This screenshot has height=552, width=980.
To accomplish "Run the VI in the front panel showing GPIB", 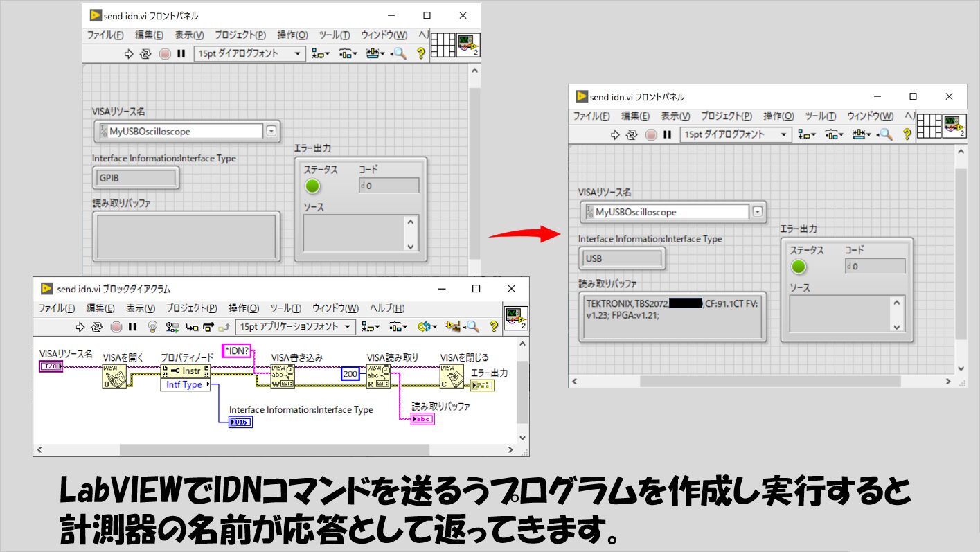I will (129, 53).
